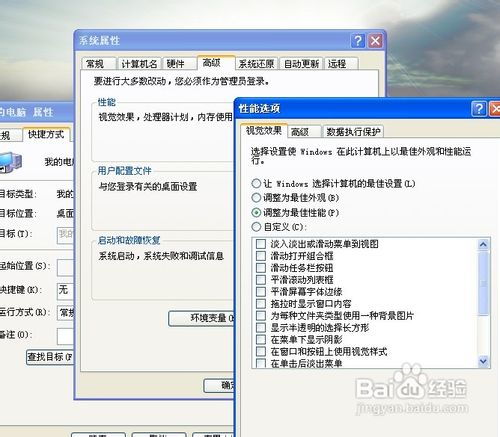Close the 系统属性 window

(x=375, y=41)
